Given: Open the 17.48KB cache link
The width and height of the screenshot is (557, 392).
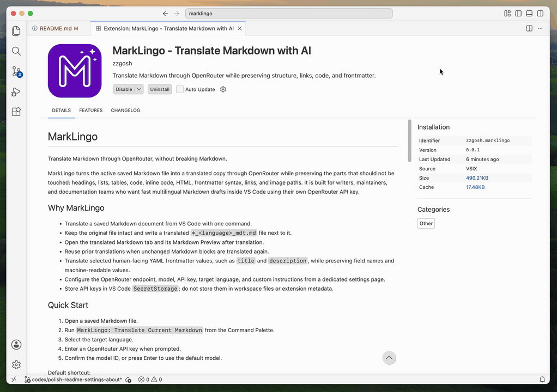Looking at the screenshot, I should tap(475, 187).
